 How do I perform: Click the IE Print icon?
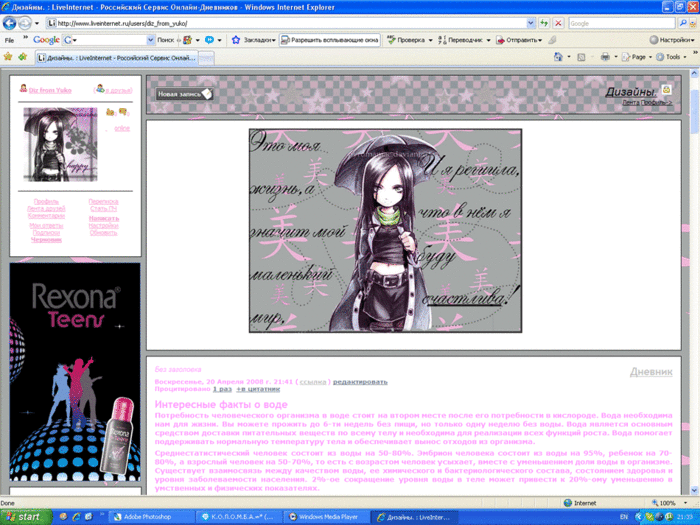point(605,57)
